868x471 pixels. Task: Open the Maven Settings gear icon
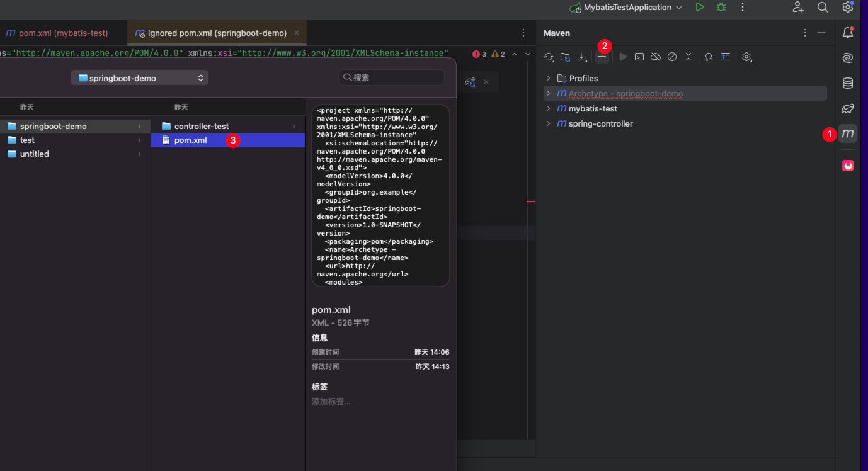click(746, 57)
